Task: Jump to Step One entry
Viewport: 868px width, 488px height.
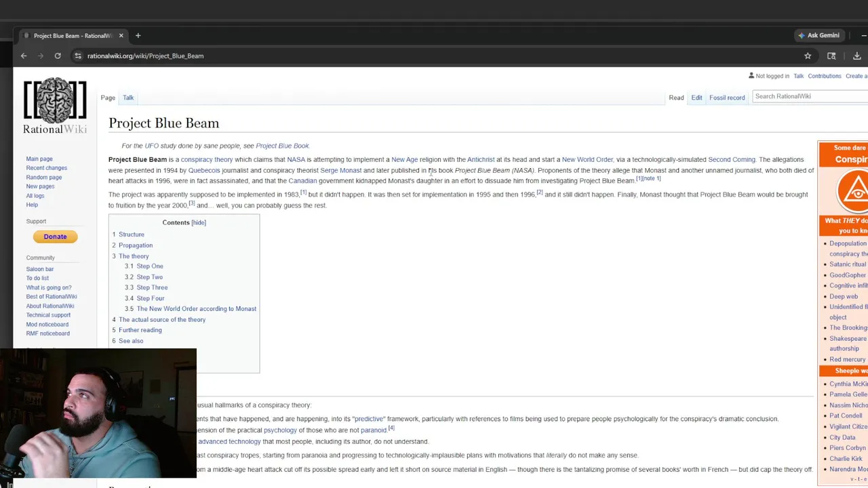Action: click(150, 266)
